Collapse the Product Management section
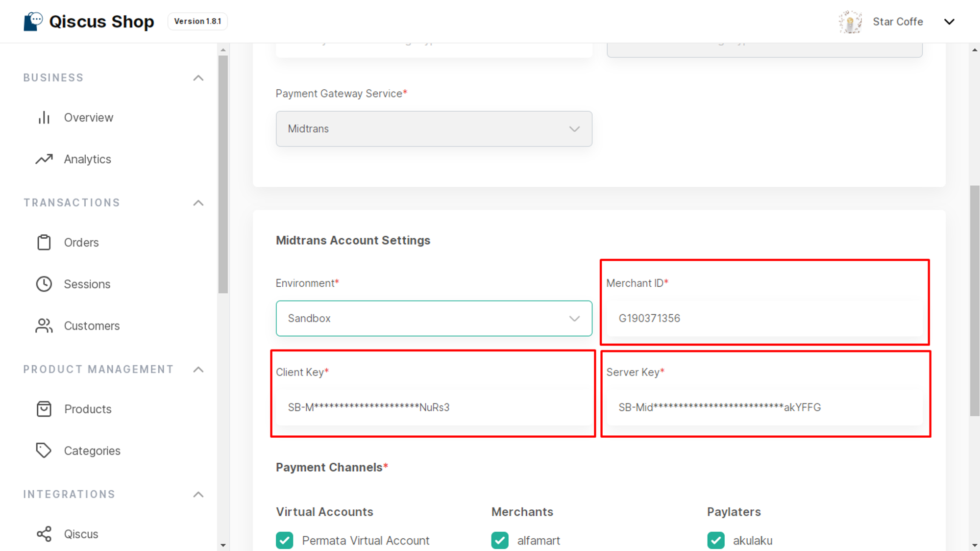Image resolution: width=980 pixels, height=551 pixels. click(198, 370)
